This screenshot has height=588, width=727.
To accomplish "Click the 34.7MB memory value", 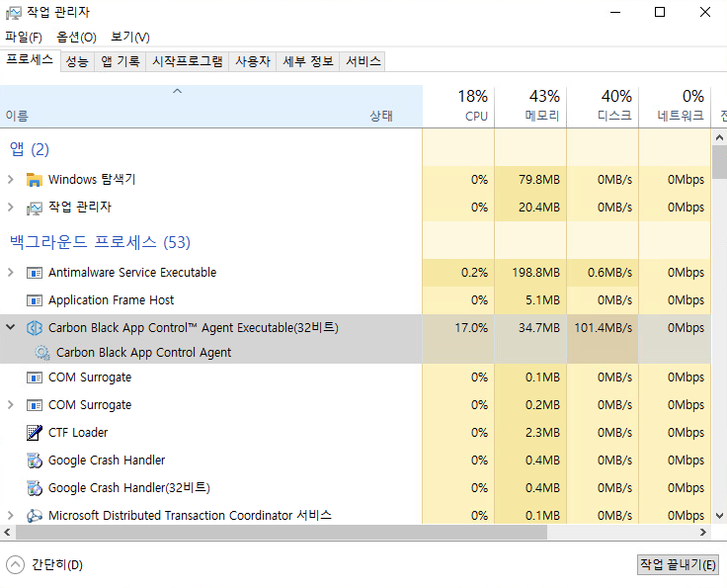I will tap(538, 328).
